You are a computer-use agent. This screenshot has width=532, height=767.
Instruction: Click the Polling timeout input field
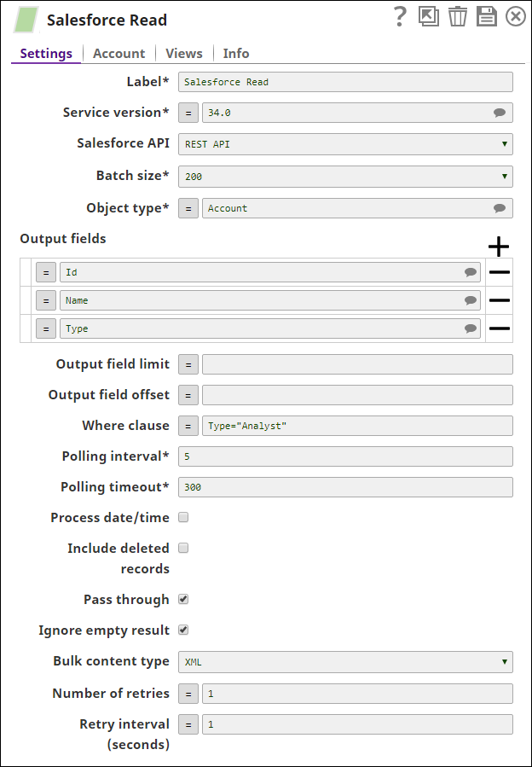tap(345, 487)
